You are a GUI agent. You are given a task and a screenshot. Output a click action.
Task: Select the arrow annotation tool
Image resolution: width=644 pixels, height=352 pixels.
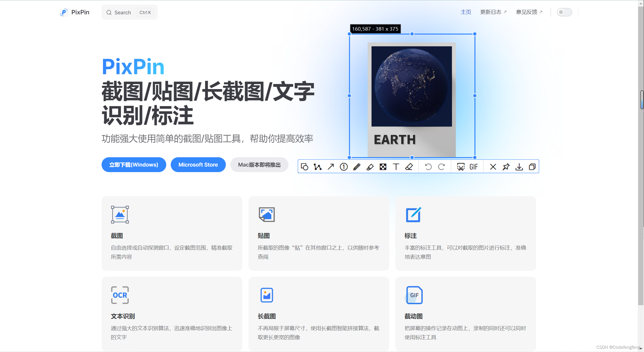click(x=331, y=167)
